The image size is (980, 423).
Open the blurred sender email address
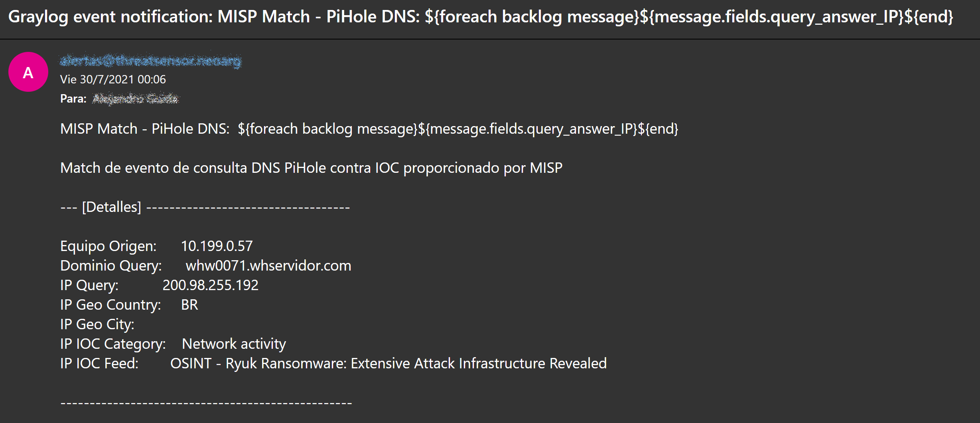coord(150,61)
